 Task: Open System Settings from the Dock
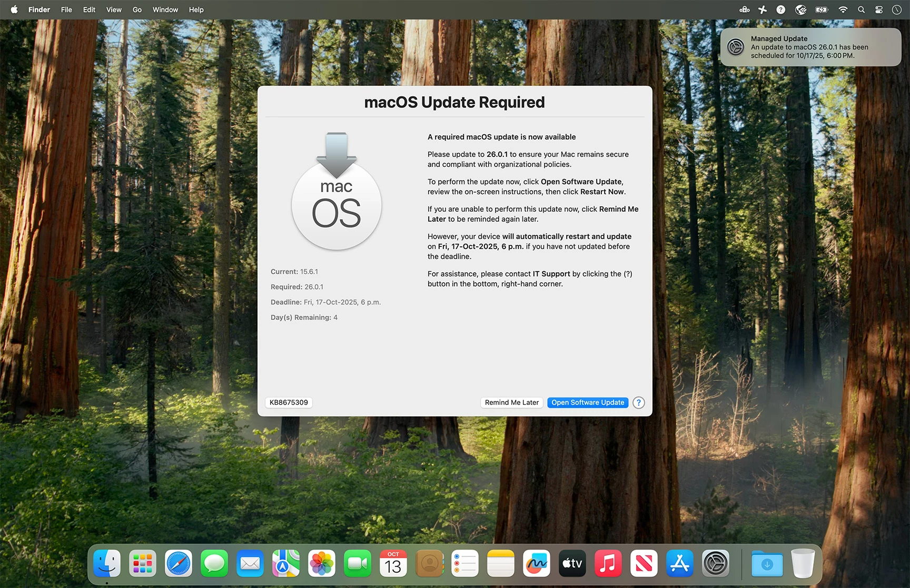[716, 564]
